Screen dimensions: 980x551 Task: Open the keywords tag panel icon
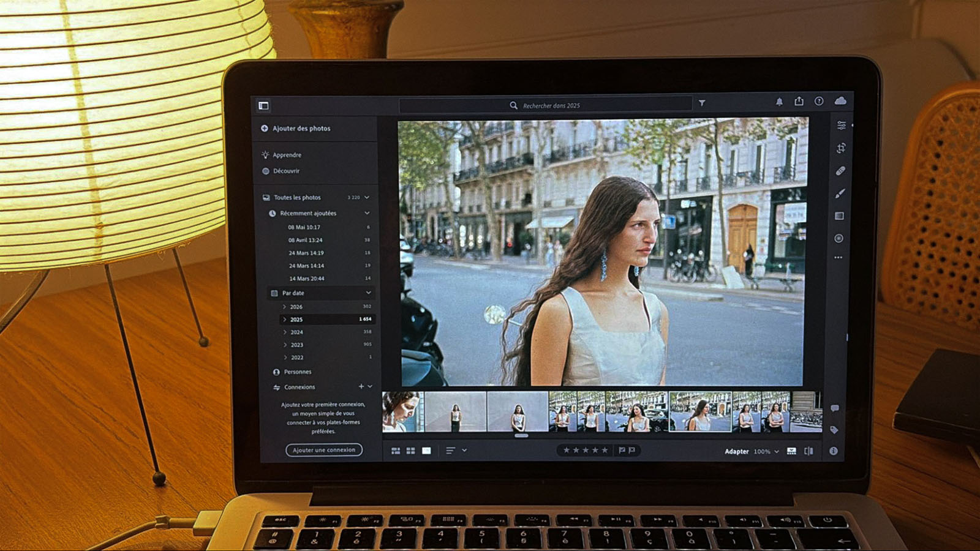834,430
